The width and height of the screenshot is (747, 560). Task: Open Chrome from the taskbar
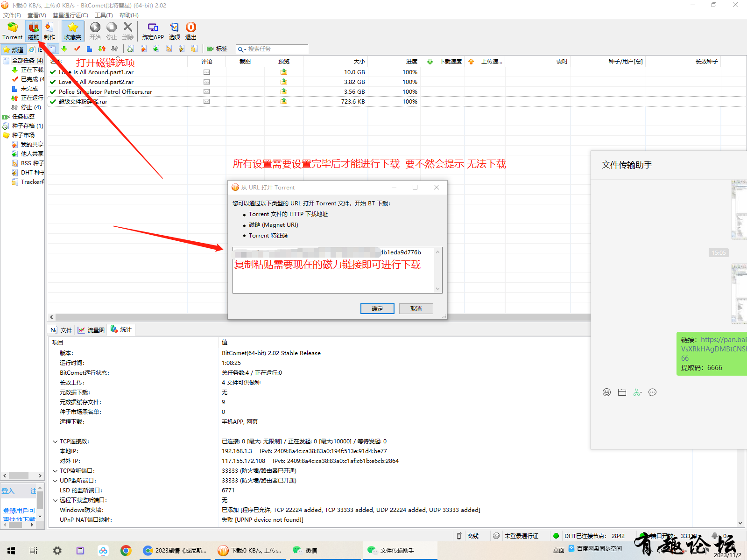click(x=126, y=551)
